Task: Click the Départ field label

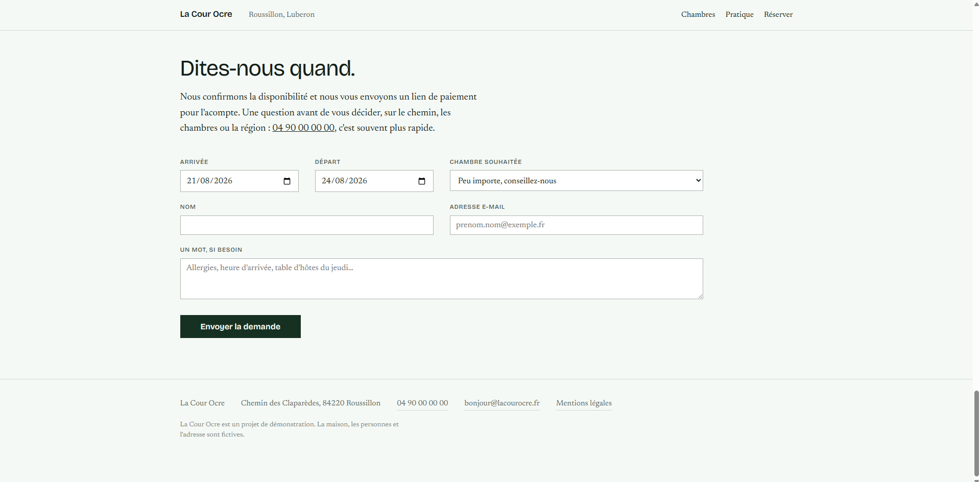Action: click(327, 162)
